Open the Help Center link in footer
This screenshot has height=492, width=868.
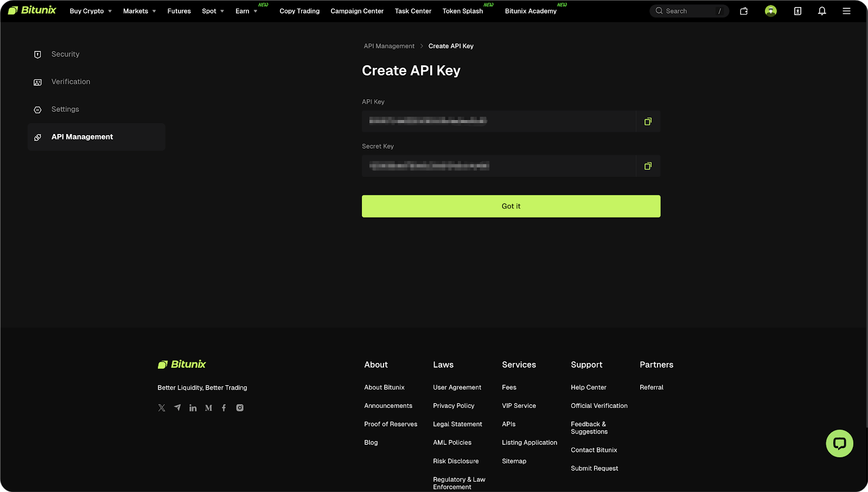pyautogui.click(x=588, y=387)
